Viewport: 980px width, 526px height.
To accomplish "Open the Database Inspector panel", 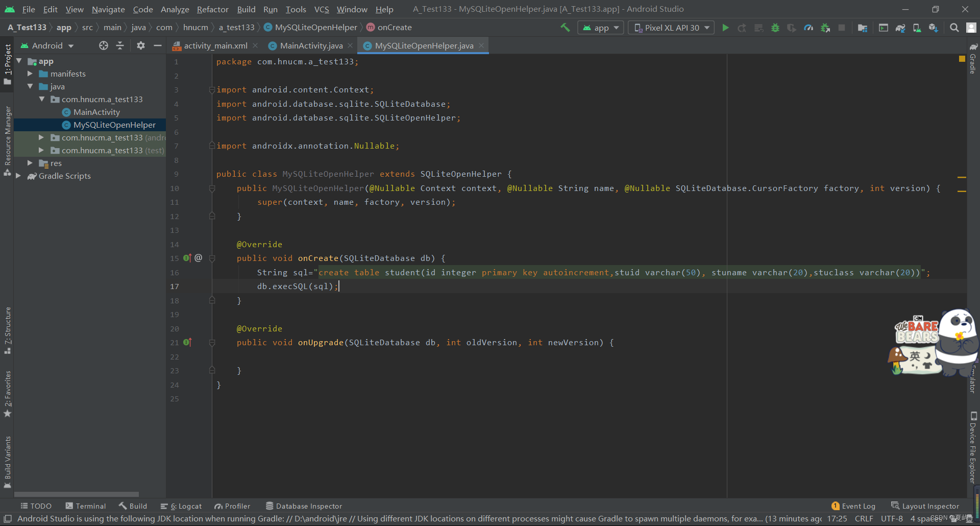I will (304, 506).
